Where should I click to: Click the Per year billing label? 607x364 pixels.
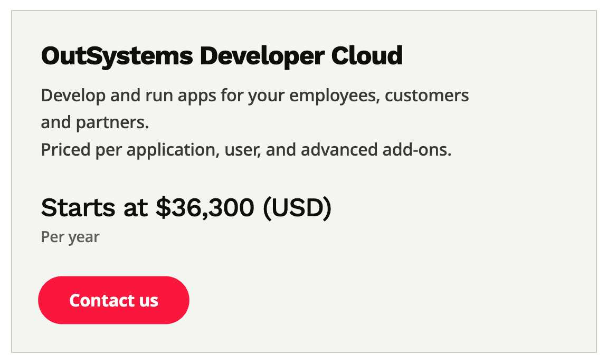(70, 237)
